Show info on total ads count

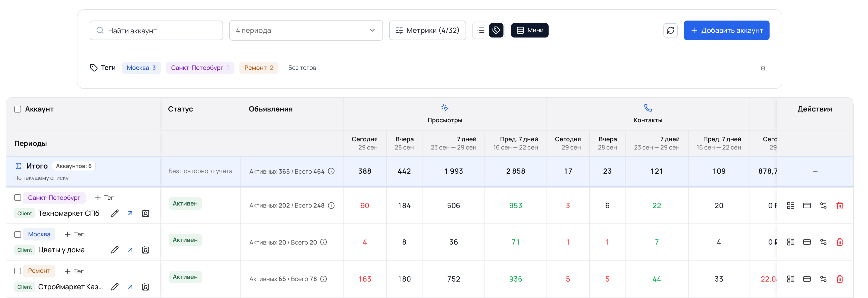click(x=331, y=171)
